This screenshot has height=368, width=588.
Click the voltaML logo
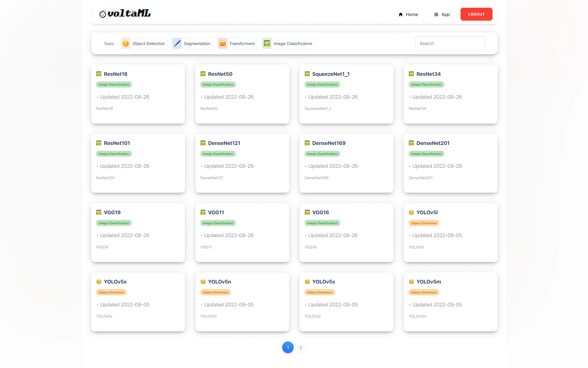[125, 14]
